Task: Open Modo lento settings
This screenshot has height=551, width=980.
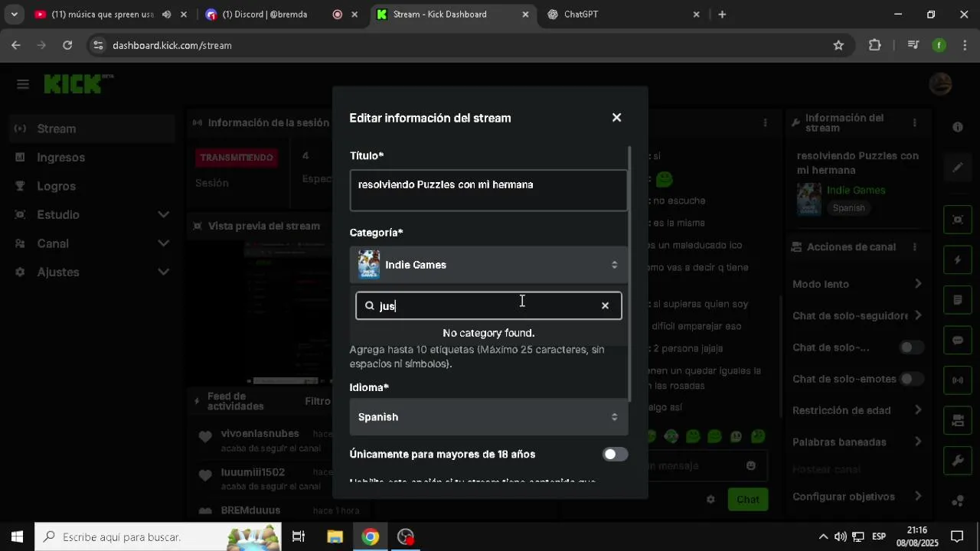Action: pyautogui.click(x=857, y=284)
